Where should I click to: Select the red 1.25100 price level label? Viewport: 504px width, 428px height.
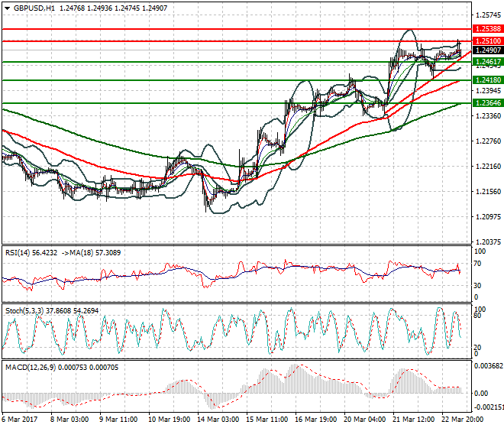tap(488, 41)
